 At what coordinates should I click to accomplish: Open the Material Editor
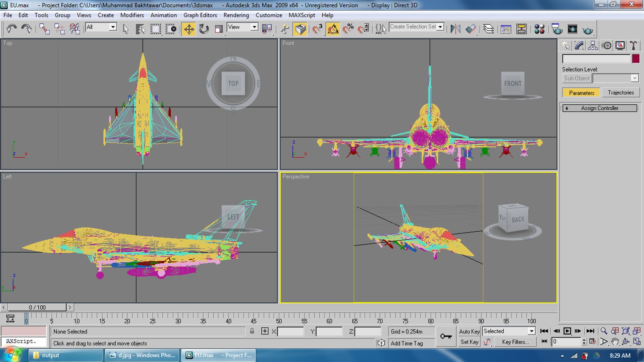click(539, 29)
